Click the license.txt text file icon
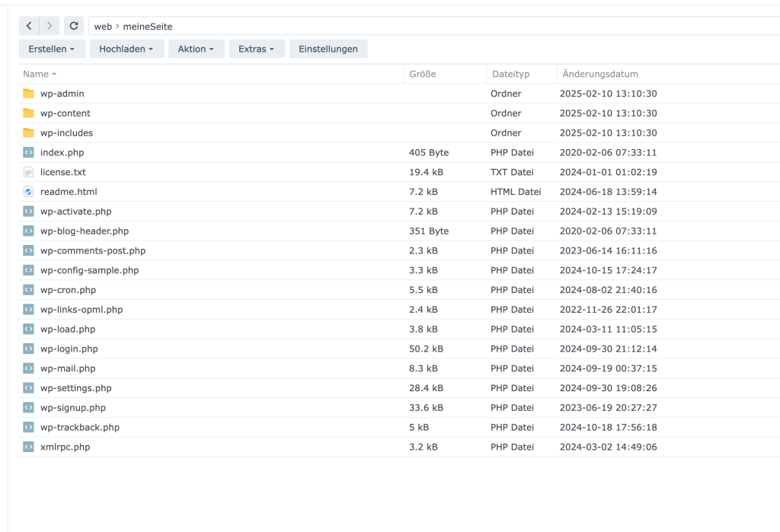The height and width of the screenshot is (532, 780). pos(29,172)
